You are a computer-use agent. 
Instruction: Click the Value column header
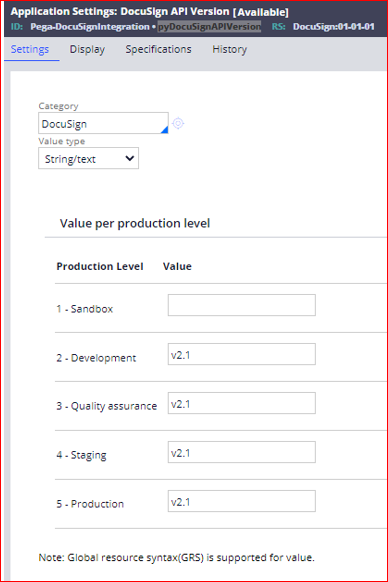[x=177, y=267]
